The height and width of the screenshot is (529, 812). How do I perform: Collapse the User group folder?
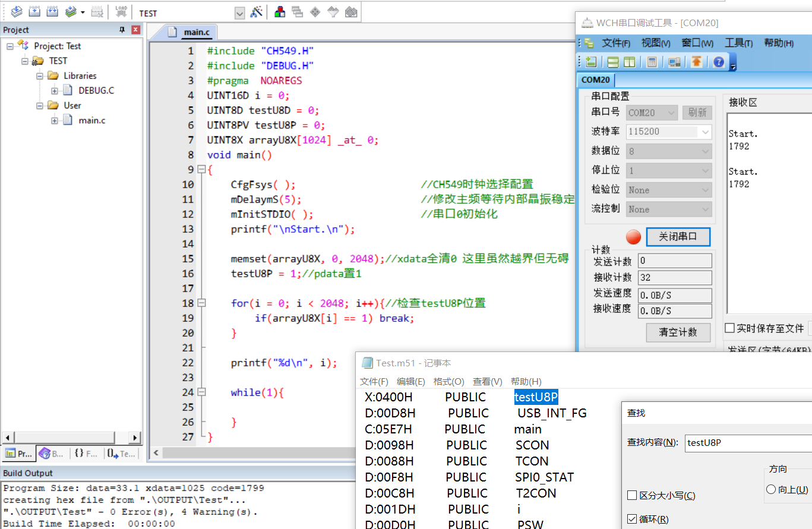point(40,105)
